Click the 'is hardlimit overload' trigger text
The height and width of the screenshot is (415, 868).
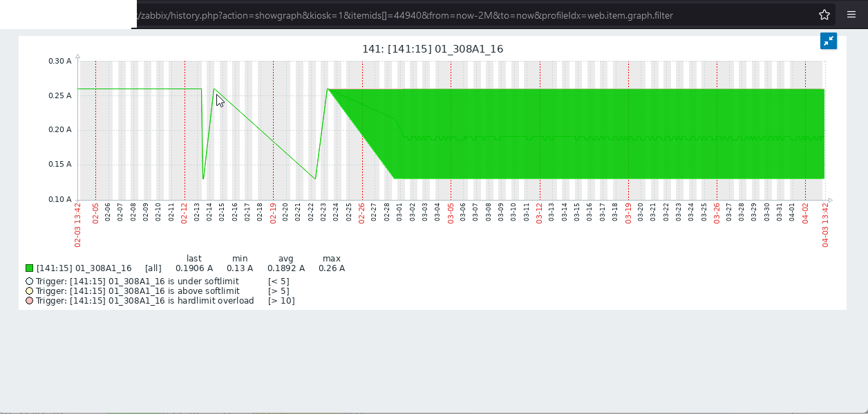(211, 301)
